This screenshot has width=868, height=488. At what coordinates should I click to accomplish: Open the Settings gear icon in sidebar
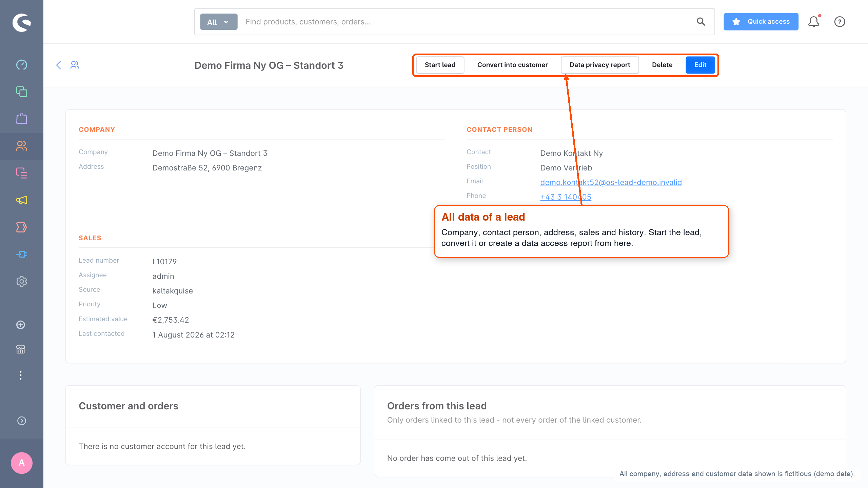click(x=22, y=282)
